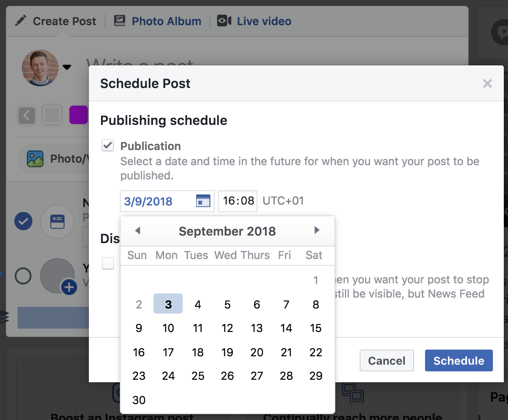
Task: Switch to the Live video tab
Action: 264,21
